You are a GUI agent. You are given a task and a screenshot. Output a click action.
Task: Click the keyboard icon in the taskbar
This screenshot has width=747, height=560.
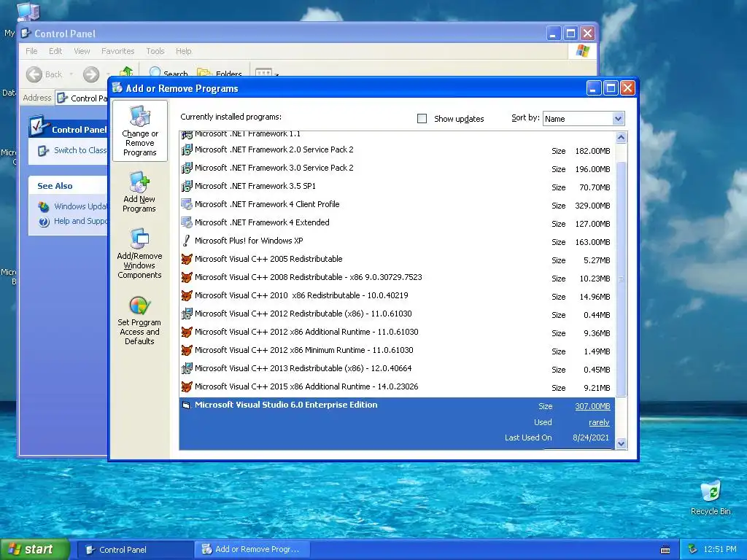pyautogui.click(x=665, y=550)
